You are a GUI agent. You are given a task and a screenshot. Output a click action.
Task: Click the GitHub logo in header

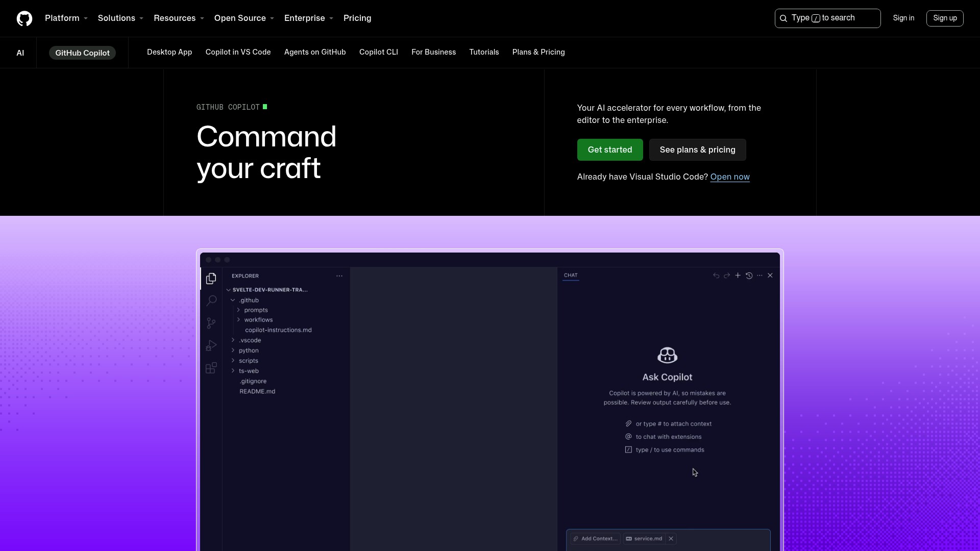(x=24, y=18)
